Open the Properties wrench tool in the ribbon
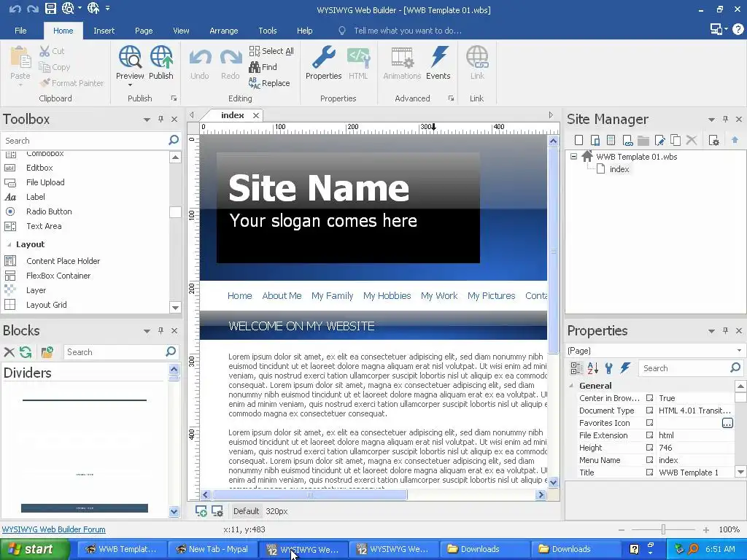Image resolution: width=747 pixels, height=560 pixels. [x=323, y=63]
